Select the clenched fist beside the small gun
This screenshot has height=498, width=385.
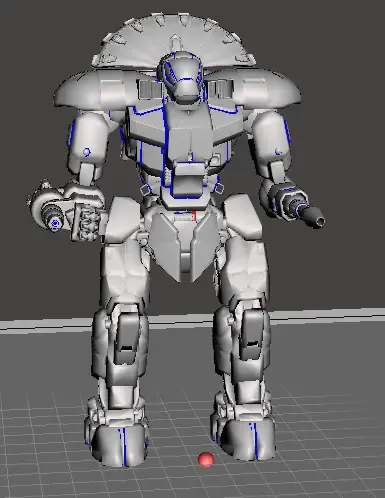(85, 220)
